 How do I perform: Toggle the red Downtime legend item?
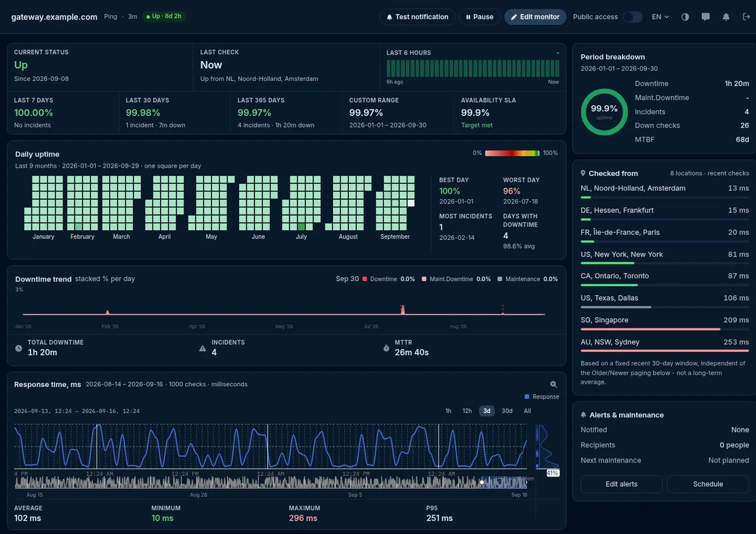389,279
